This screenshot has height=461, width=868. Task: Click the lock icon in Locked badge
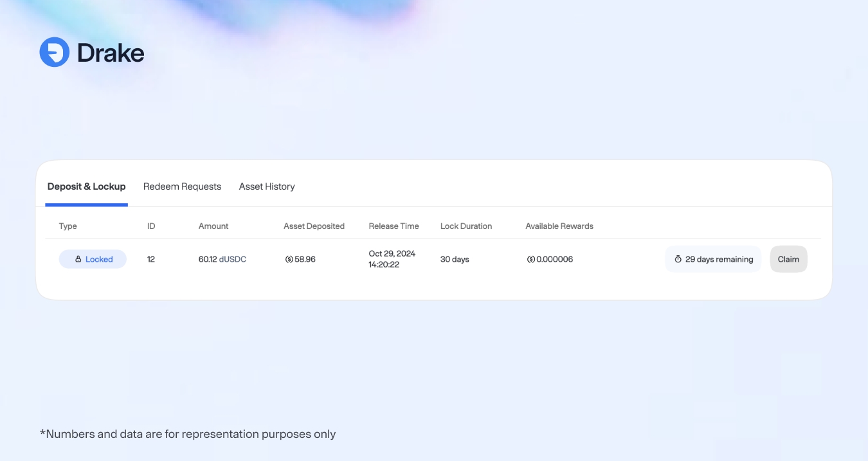point(78,259)
